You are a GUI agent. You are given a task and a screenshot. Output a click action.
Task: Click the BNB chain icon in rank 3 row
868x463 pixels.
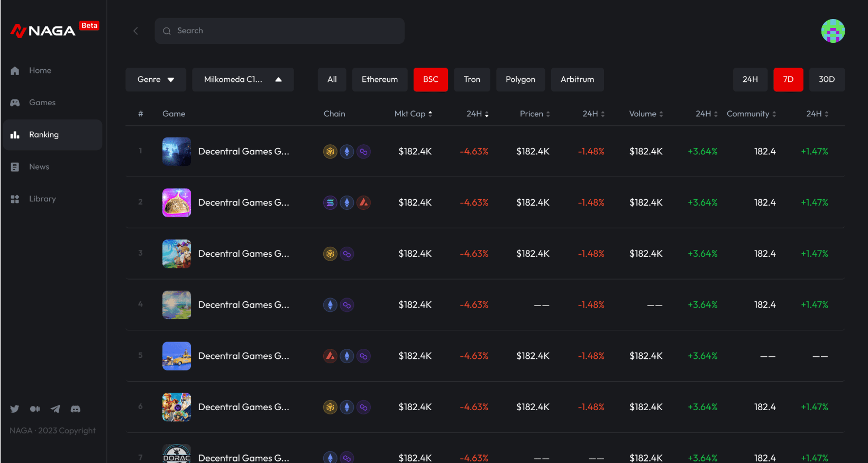click(x=330, y=254)
